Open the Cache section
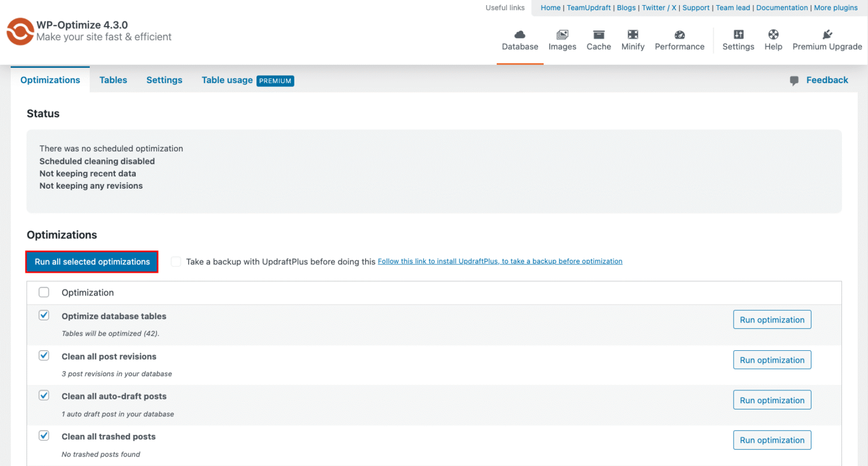Image resolution: width=868 pixels, height=466 pixels. (x=598, y=40)
